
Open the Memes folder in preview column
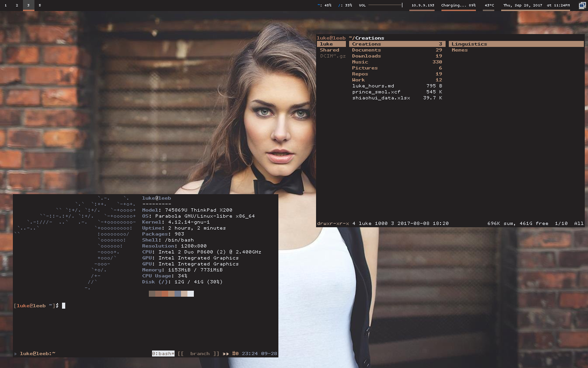click(459, 50)
